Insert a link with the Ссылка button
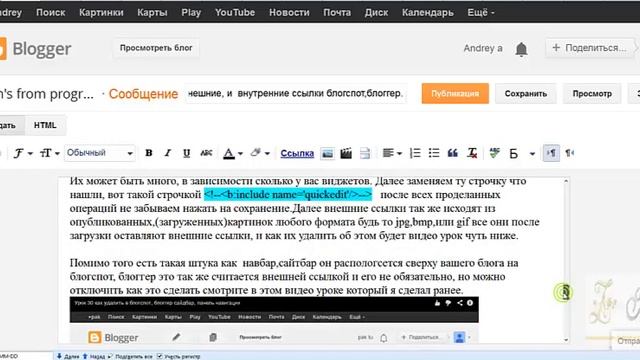Screen dimensions: 640x360 [x=297, y=153]
